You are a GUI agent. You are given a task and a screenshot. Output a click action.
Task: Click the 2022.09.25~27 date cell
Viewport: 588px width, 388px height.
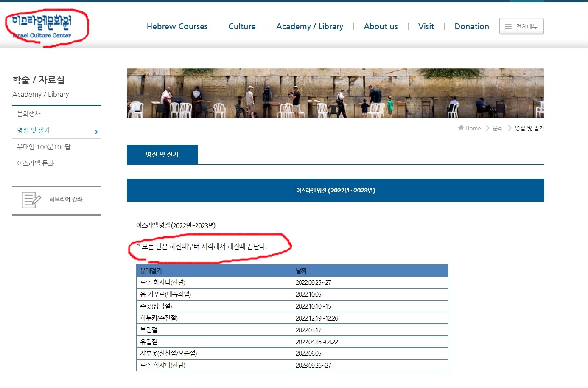click(313, 283)
